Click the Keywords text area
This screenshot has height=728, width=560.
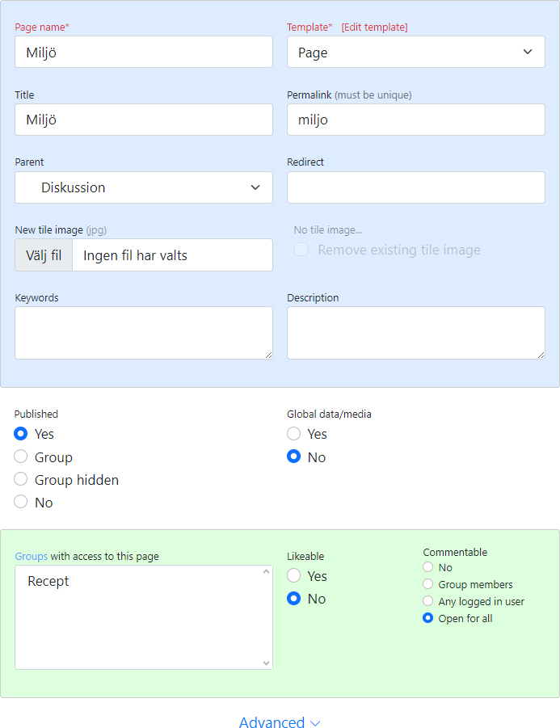click(x=144, y=332)
